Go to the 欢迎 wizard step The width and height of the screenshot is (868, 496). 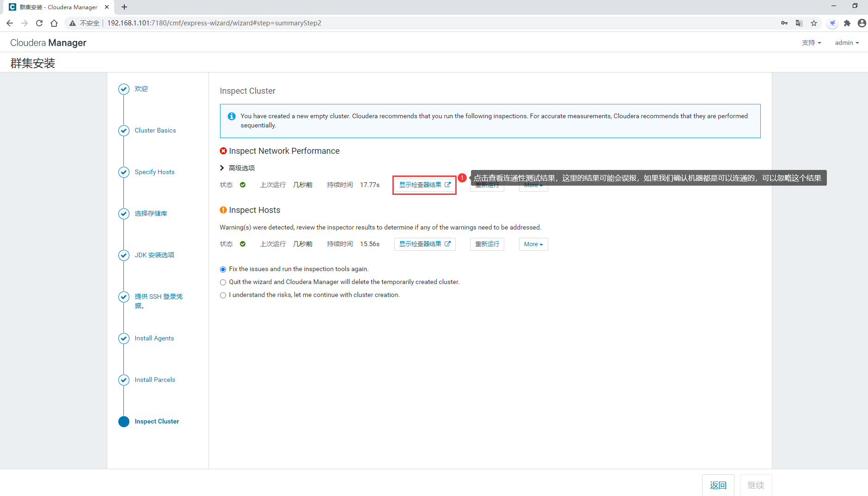(x=141, y=89)
